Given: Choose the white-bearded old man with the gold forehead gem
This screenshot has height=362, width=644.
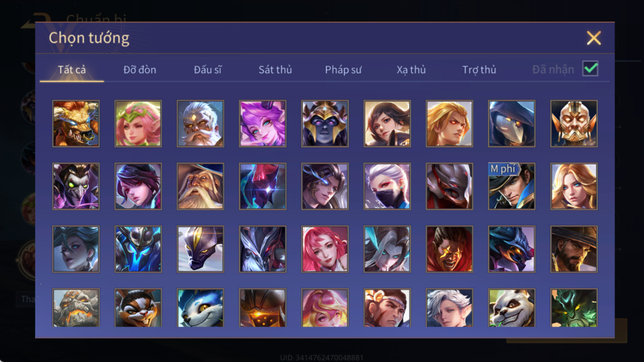Looking at the screenshot, I should (200, 123).
